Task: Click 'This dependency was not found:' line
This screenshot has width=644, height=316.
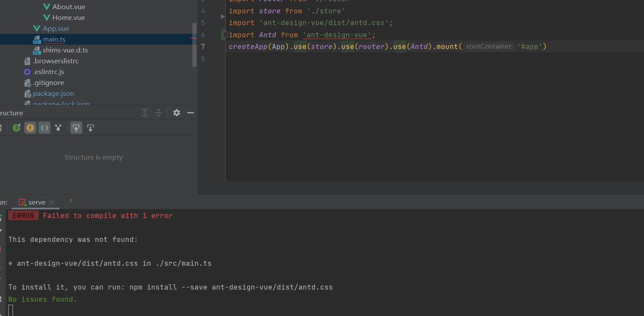Action: click(x=73, y=239)
